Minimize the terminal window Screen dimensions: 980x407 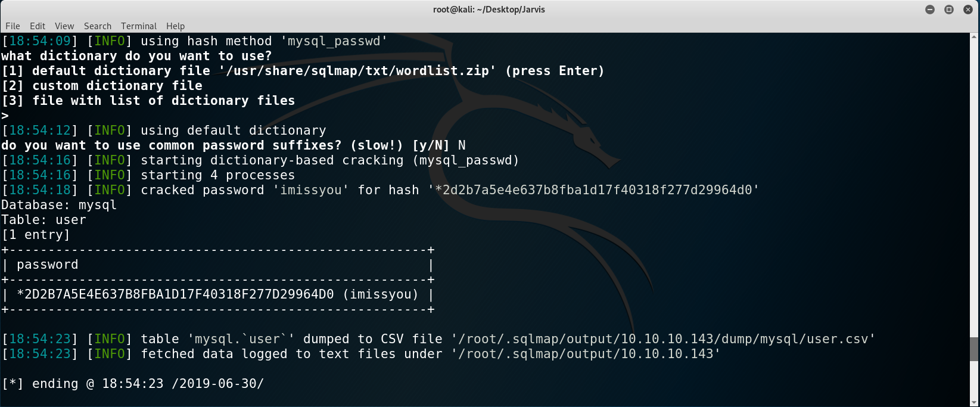[930, 10]
